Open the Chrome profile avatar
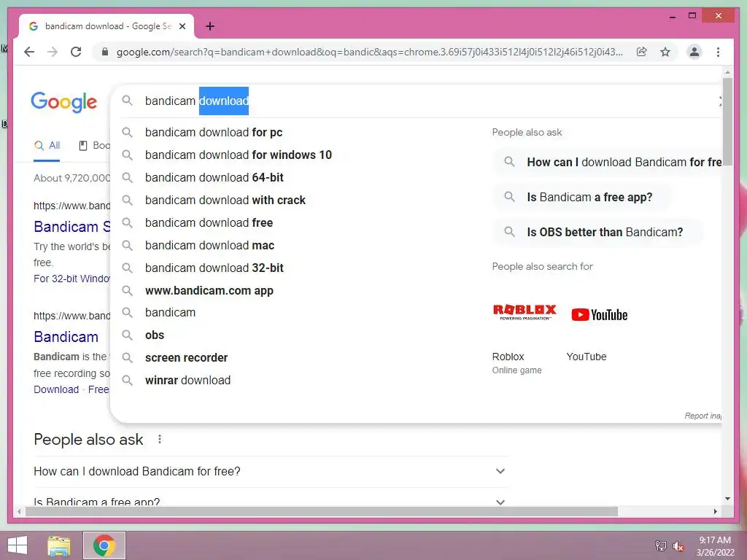 (694, 52)
